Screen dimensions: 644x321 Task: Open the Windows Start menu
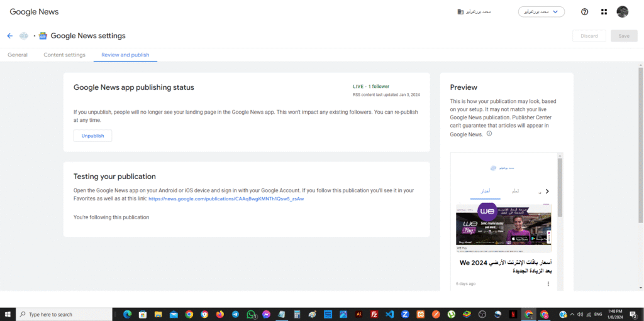pyautogui.click(x=8, y=315)
